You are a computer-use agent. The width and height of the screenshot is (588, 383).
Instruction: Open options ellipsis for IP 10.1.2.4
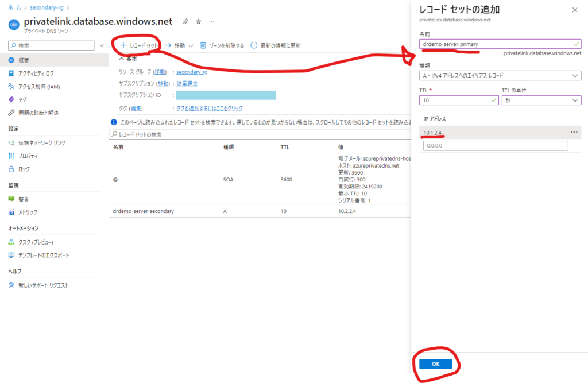pyautogui.click(x=574, y=132)
